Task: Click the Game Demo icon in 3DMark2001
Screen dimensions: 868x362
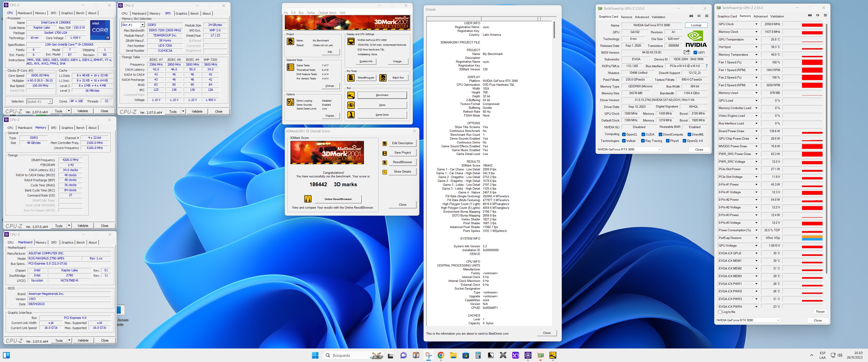Action: coord(351,115)
